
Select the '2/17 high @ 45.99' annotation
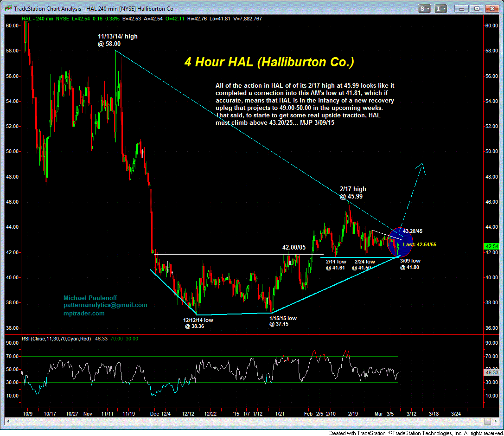[x=353, y=192]
